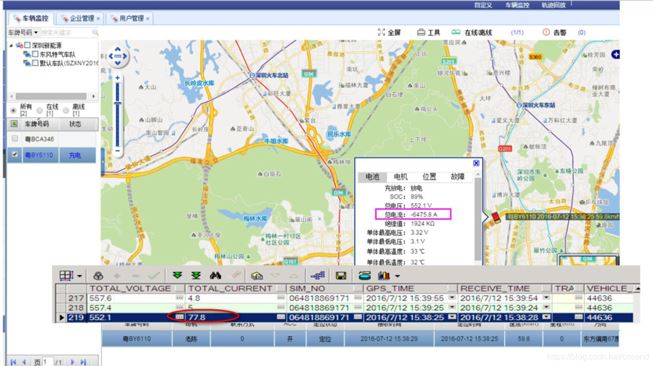653x366 pixels.
Task: Click the vehicle search input field
Action: coord(65,32)
